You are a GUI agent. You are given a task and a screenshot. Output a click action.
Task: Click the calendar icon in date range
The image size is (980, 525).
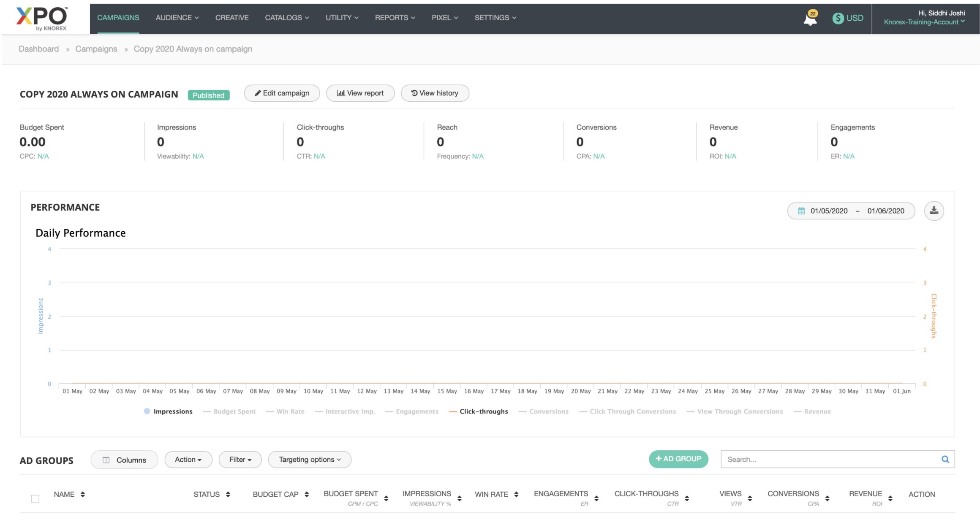[801, 211]
